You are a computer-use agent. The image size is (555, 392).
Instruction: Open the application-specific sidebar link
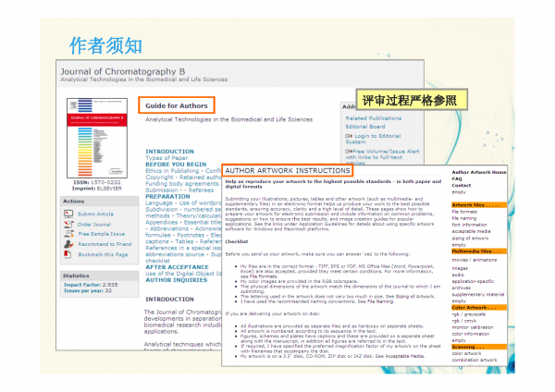pyautogui.click(x=473, y=281)
